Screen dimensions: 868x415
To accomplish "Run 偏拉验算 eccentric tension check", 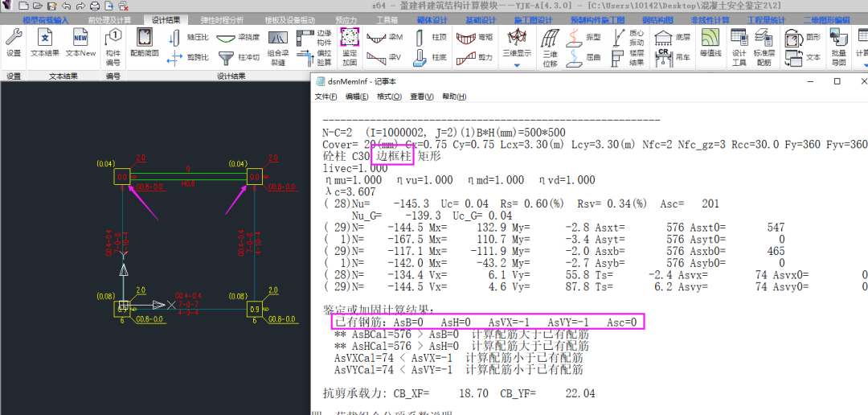I will pyautogui.click(x=314, y=58).
